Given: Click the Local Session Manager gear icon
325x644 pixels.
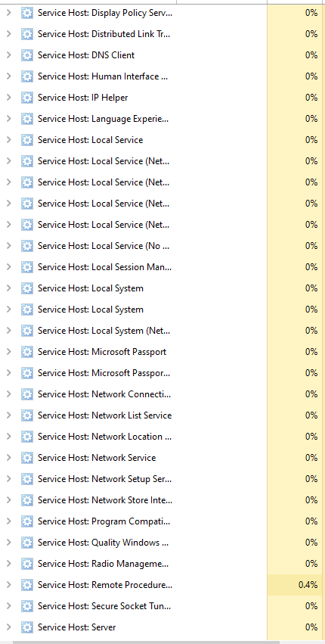Looking at the screenshot, I should [26, 267].
